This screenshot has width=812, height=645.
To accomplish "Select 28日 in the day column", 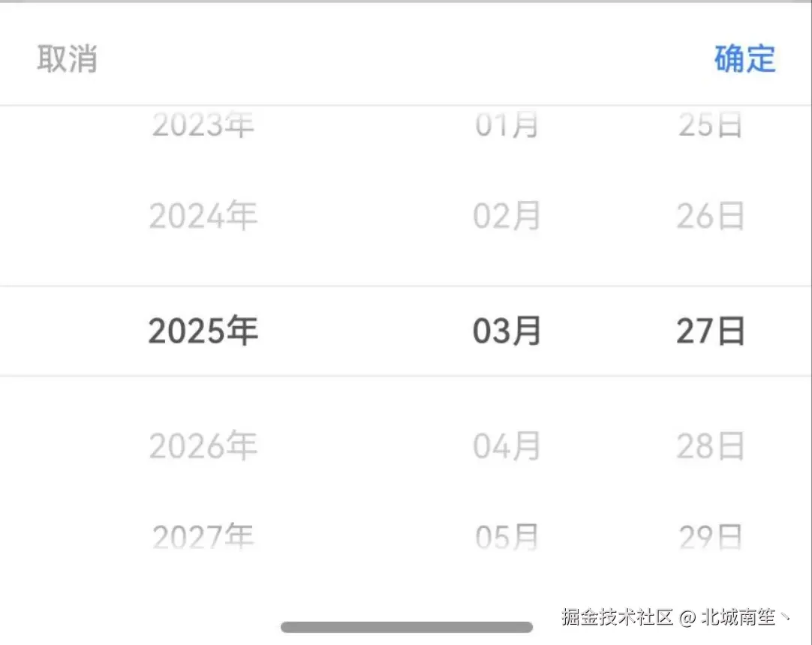I will pos(708,445).
